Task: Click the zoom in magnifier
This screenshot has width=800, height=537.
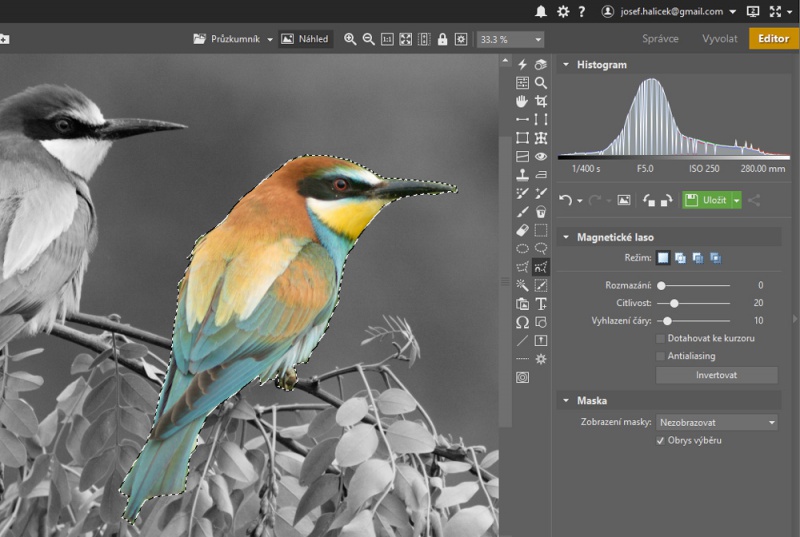Action: coord(349,39)
